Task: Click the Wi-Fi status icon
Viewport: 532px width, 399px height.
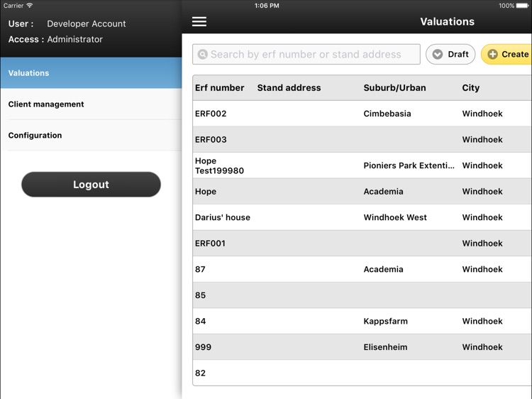Action: coord(30,6)
